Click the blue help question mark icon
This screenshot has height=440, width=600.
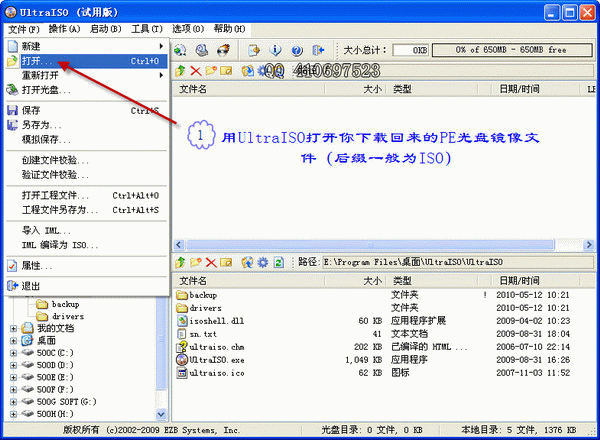tap(294, 49)
